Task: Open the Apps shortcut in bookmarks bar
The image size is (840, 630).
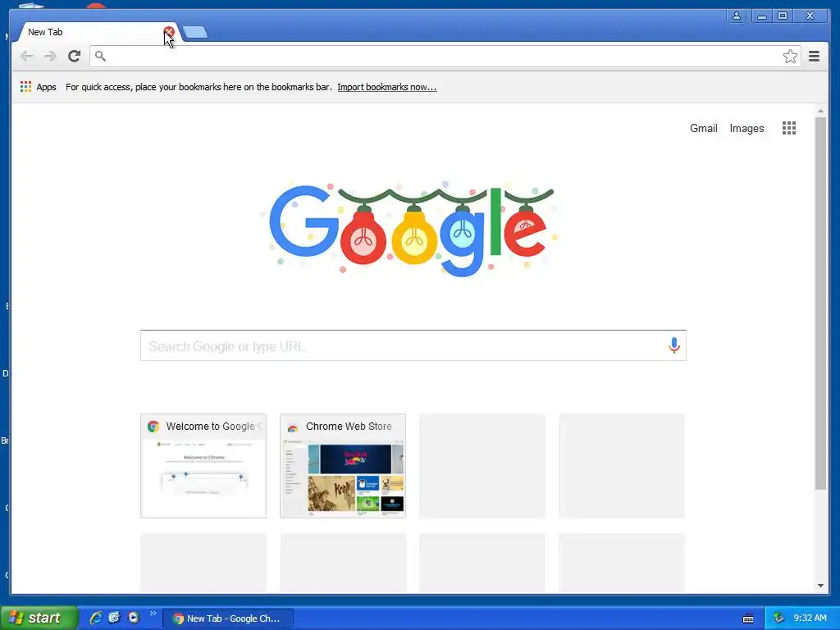Action: (x=38, y=87)
